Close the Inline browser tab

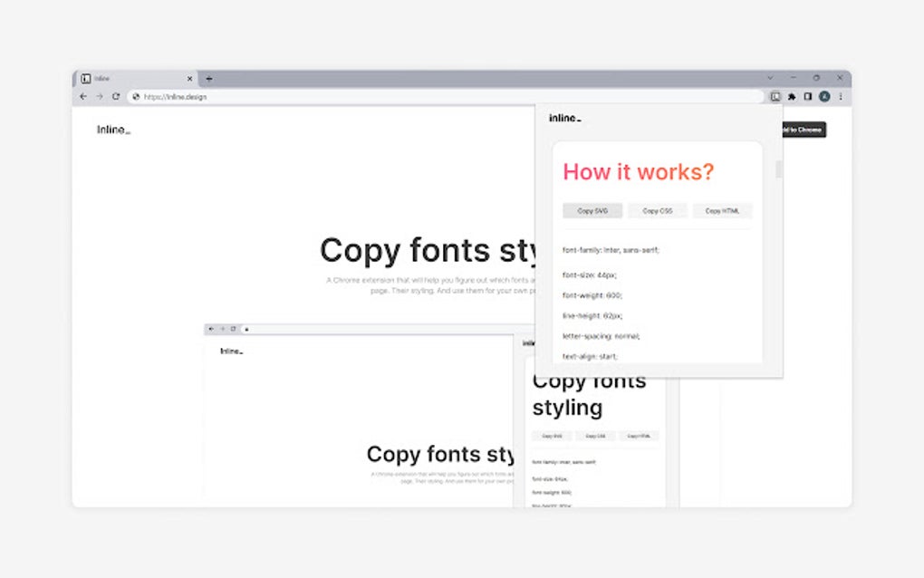189,78
